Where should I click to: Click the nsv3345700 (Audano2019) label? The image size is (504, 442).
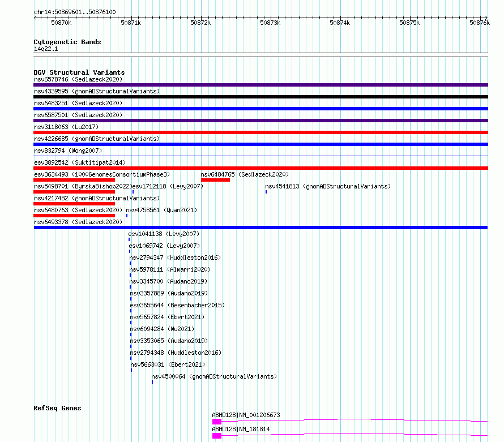(x=168, y=281)
